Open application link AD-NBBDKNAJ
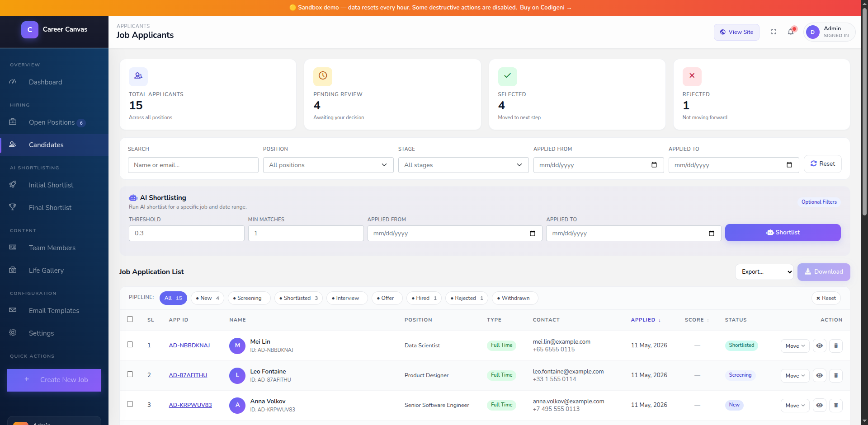Viewport: 868px width, 425px height. pos(189,346)
